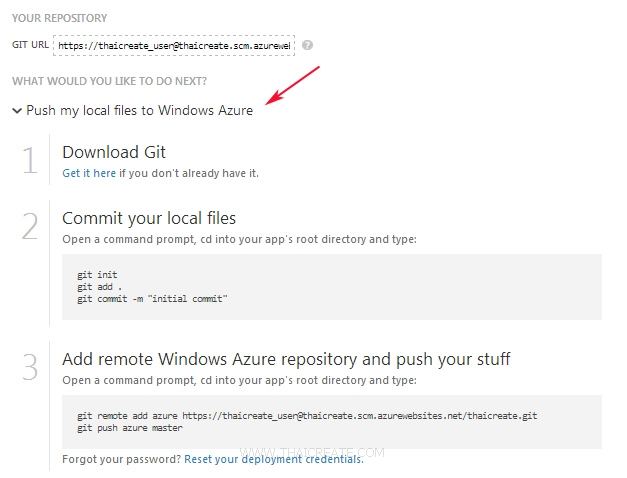Click the large step number 3

[31, 367]
